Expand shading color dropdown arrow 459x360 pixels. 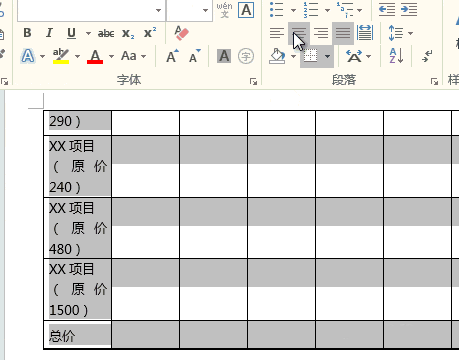point(293,56)
